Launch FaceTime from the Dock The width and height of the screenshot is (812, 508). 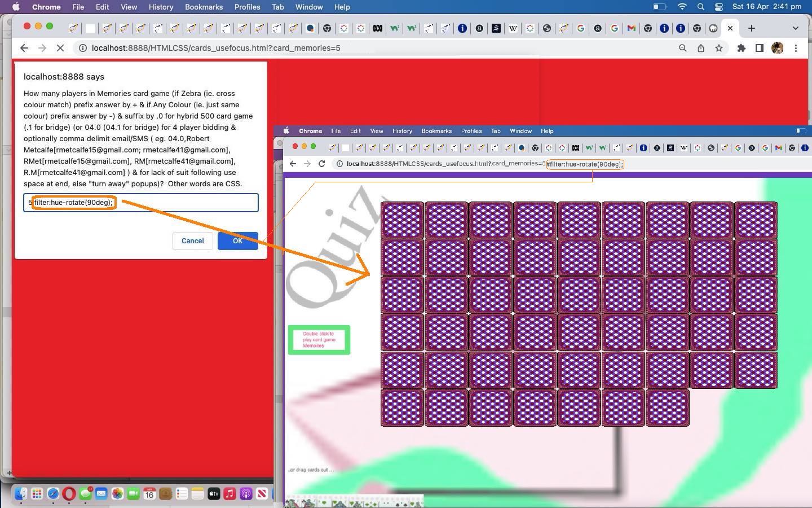tap(134, 494)
